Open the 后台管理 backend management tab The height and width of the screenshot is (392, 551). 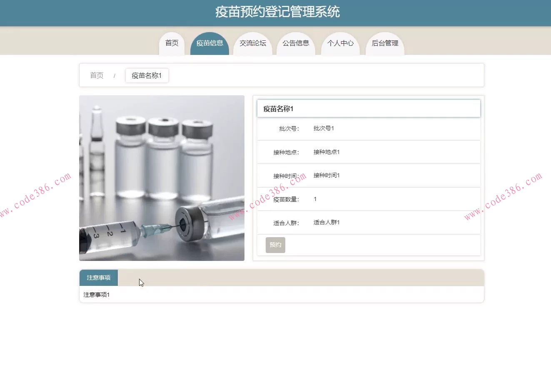coord(385,42)
